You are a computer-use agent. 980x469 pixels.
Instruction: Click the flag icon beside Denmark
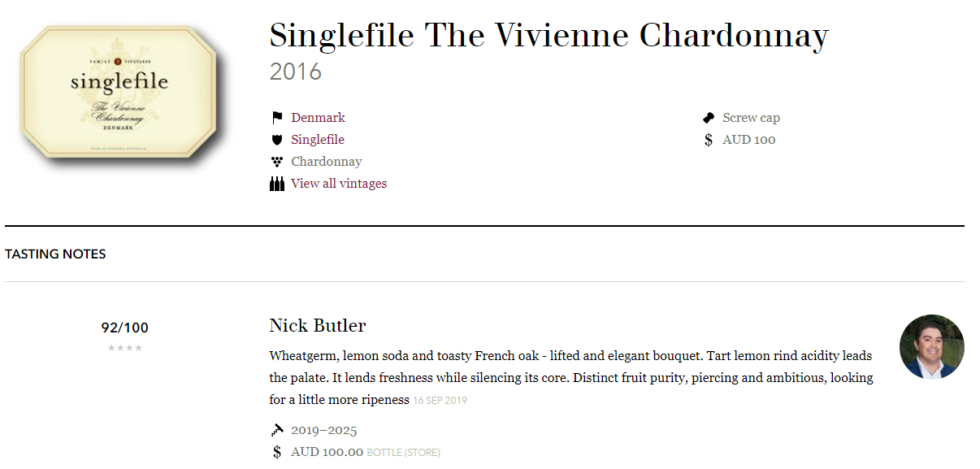coord(277,118)
